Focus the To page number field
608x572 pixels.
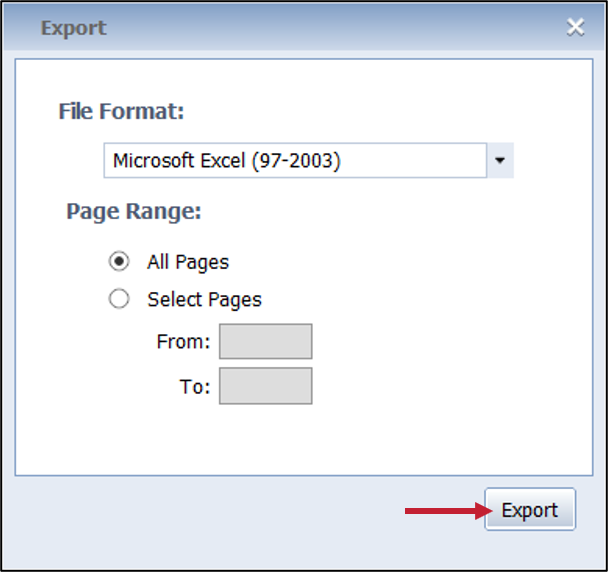[265, 386]
